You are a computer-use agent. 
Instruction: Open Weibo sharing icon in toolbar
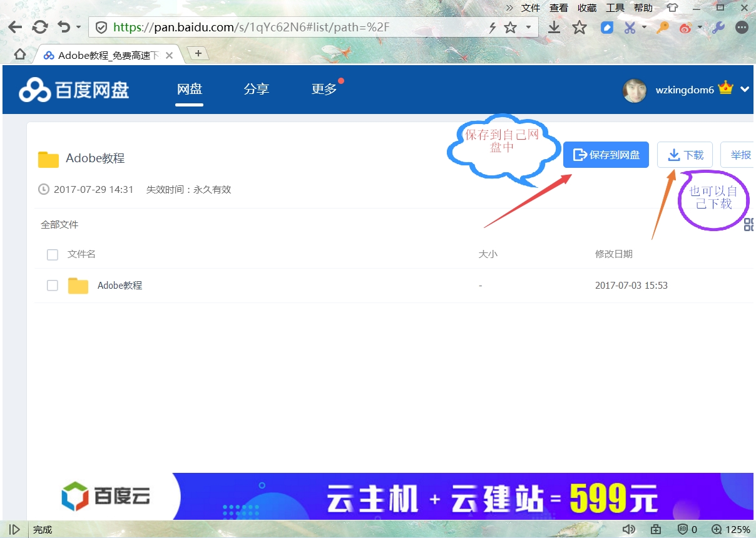[x=685, y=28]
